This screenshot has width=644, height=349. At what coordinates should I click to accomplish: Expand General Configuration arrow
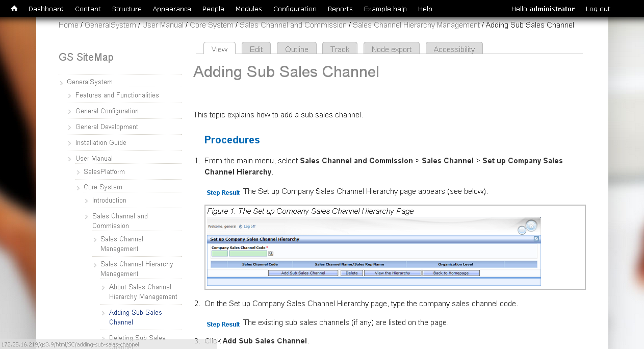tap(70, 112)
